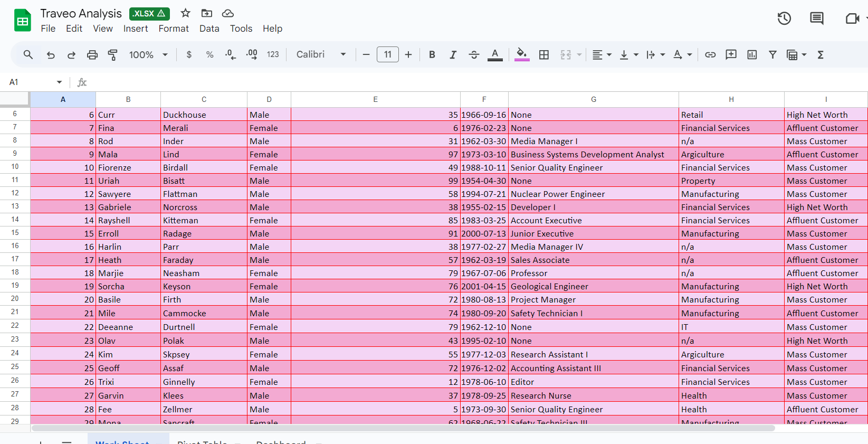Click the insert link icon
Image resolution: width=868 pixels, height=444 pixels.
point(710,54)
